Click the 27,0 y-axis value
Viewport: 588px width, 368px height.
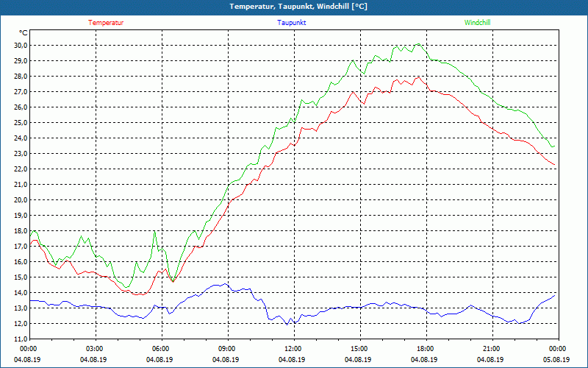coord(21,91)
